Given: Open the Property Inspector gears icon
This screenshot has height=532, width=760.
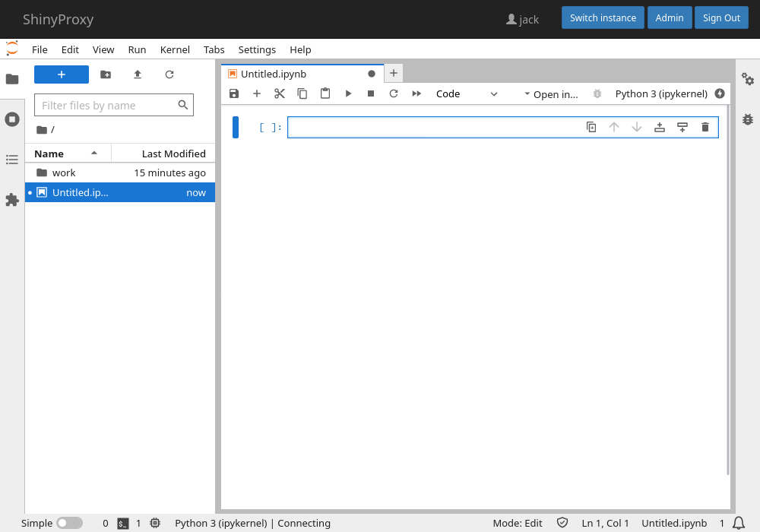Looking at the screenshot, I should [x=747, y=79].
